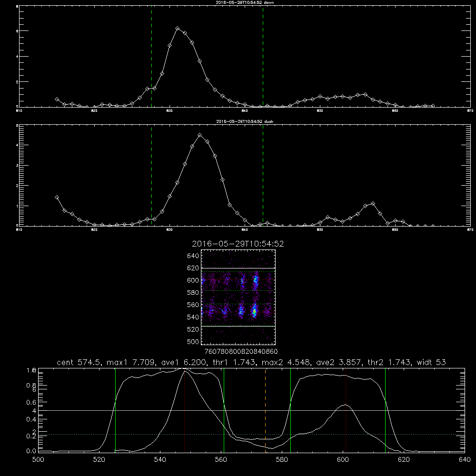Click the first data point of dusk curve
Image resolution: width=476 pixels, height=476 pixels.
coord(57,198)
